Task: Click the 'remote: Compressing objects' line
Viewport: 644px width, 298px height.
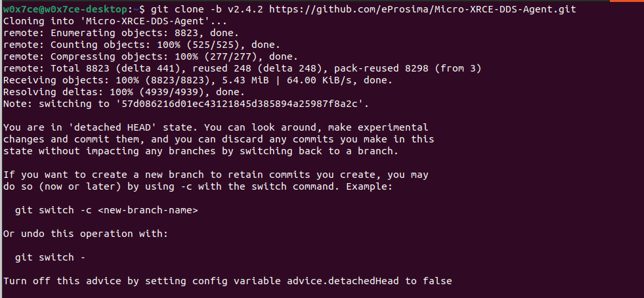Action: (x=150, y=56)
